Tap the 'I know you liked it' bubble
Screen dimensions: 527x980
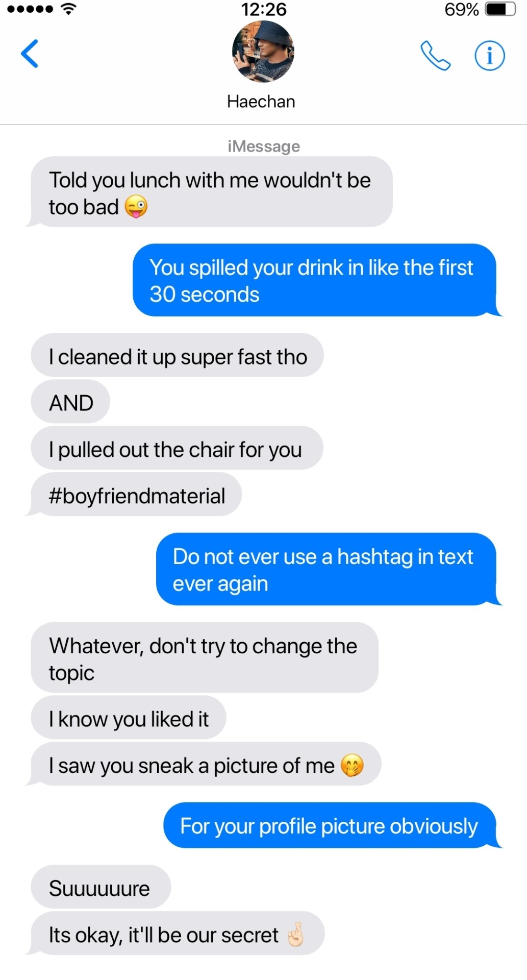[129, 718]
